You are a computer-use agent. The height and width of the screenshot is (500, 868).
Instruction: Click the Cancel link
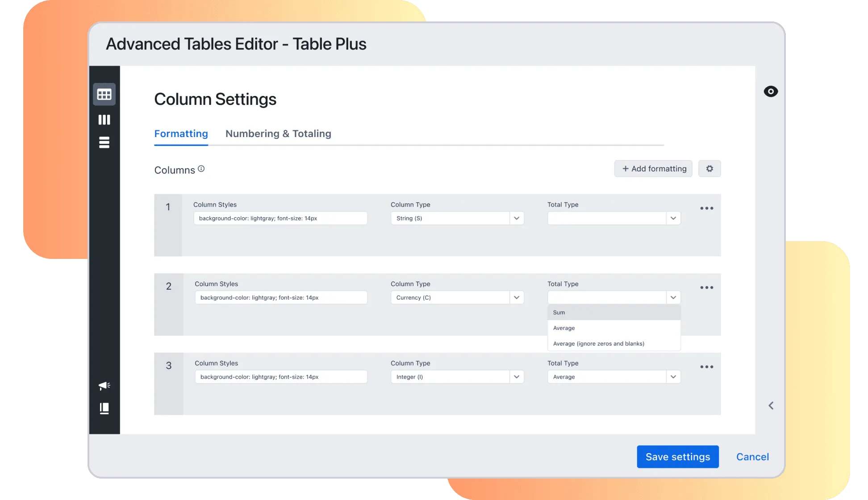(752, 457)
